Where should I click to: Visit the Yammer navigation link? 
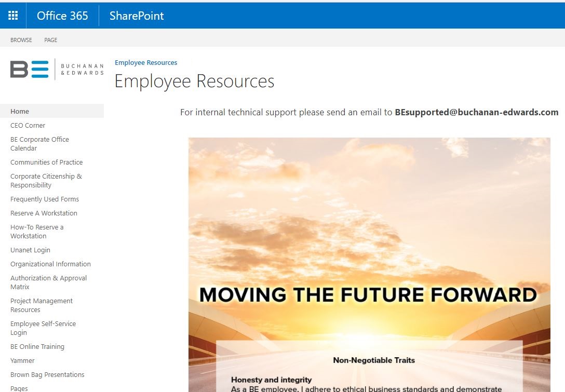(x=22, y=360)
